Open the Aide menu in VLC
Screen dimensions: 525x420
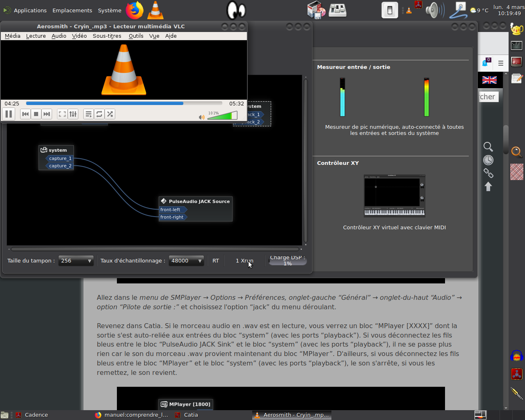171,36
